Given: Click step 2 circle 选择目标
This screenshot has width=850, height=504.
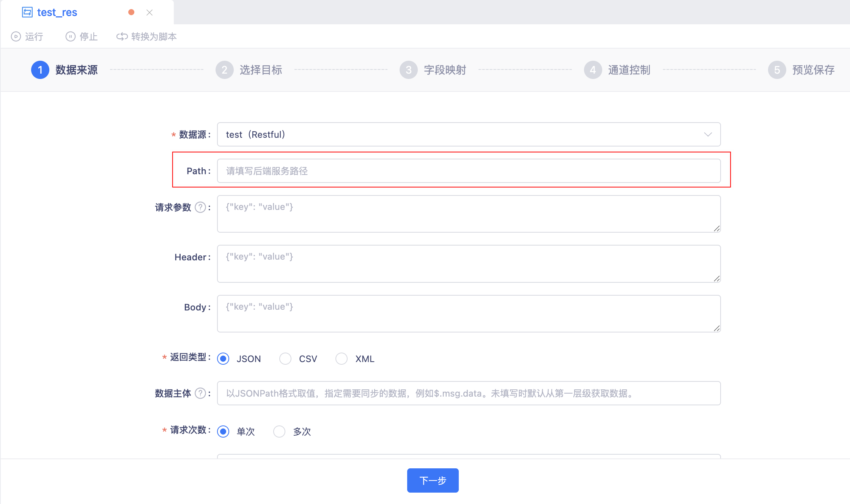Looking at the screenshot, I should pyautogui.click(x=224, y=70).
